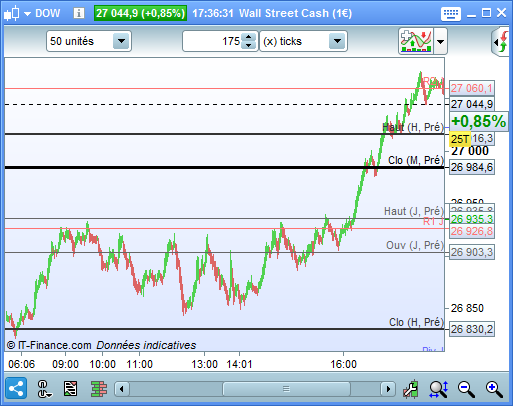513x406 pixels.
Task: Click the 'Ouv (J, Pré)' line label
Action: (415, 245)
